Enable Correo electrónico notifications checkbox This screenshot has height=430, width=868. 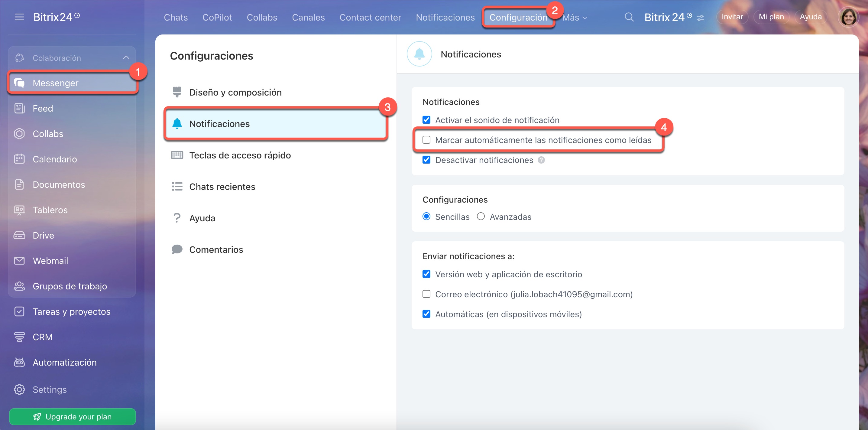tap(426, 294)
